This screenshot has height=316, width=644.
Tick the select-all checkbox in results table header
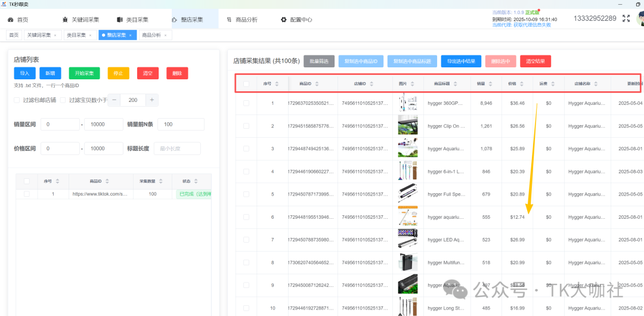coord(246,84)
